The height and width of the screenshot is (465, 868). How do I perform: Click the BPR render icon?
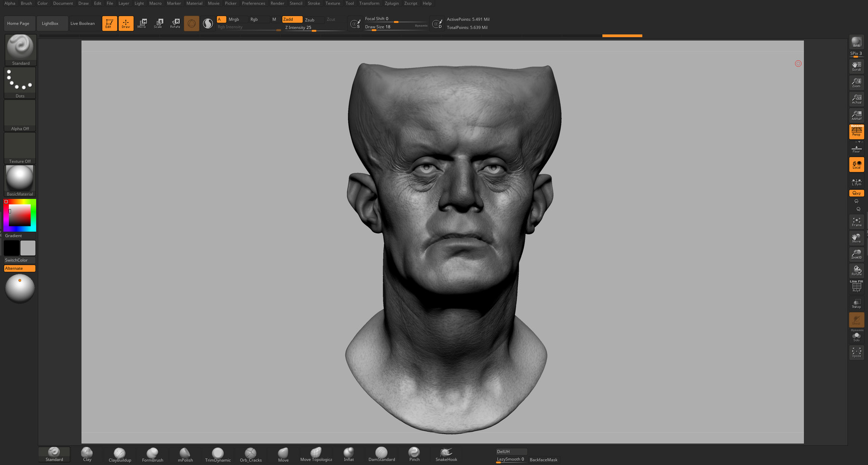856,42
